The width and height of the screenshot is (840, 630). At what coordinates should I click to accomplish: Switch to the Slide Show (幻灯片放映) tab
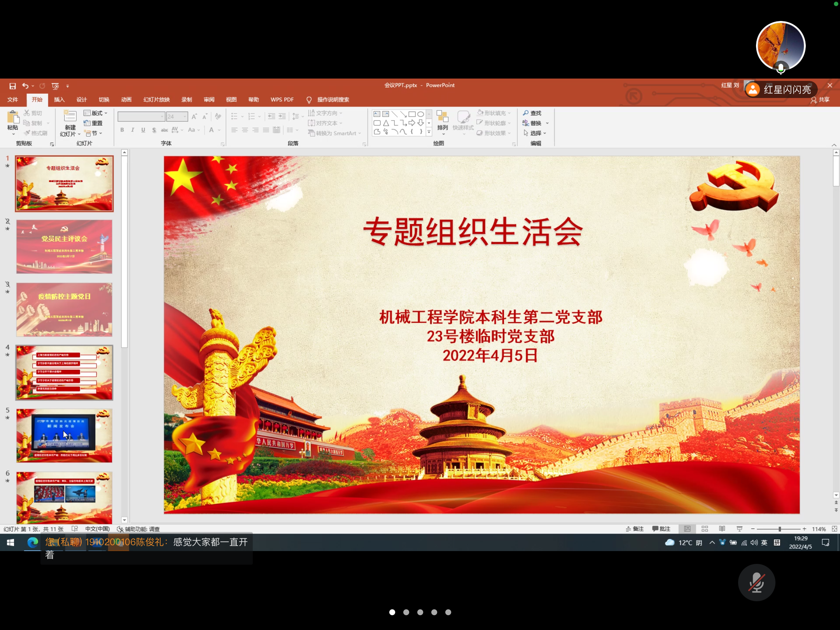click(156, 100)
